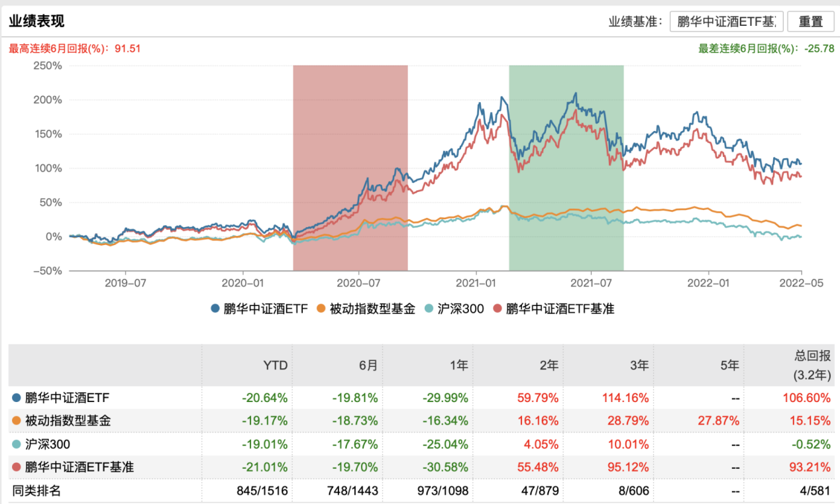Click the teal dot beside 沪深300 table row

tap(17, 444)
